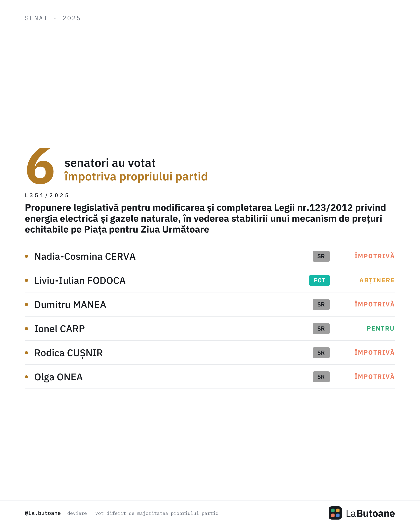420x525 pixels.
Task: Click the POT party badge
Action: pos(319,280)
